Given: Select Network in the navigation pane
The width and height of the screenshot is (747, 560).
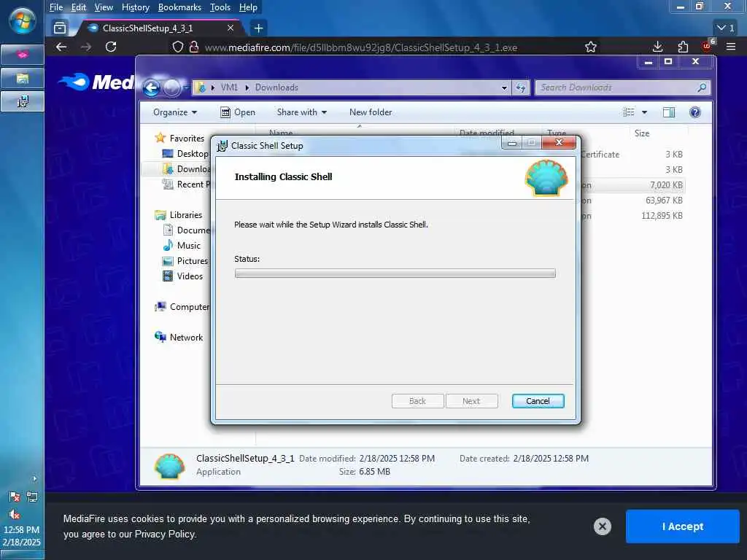Looking at the screenshot, I should click(179, 337).
